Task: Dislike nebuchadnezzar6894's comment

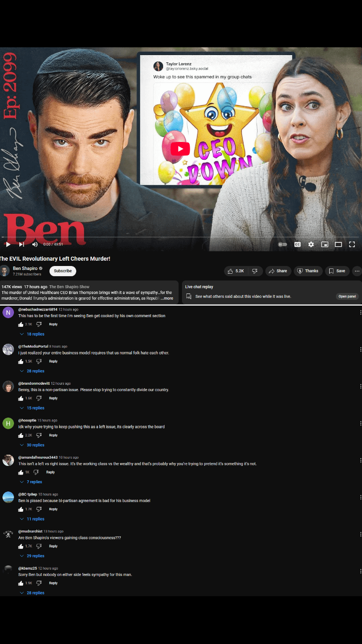Action: pyautogui.click(x=39, y=324)
